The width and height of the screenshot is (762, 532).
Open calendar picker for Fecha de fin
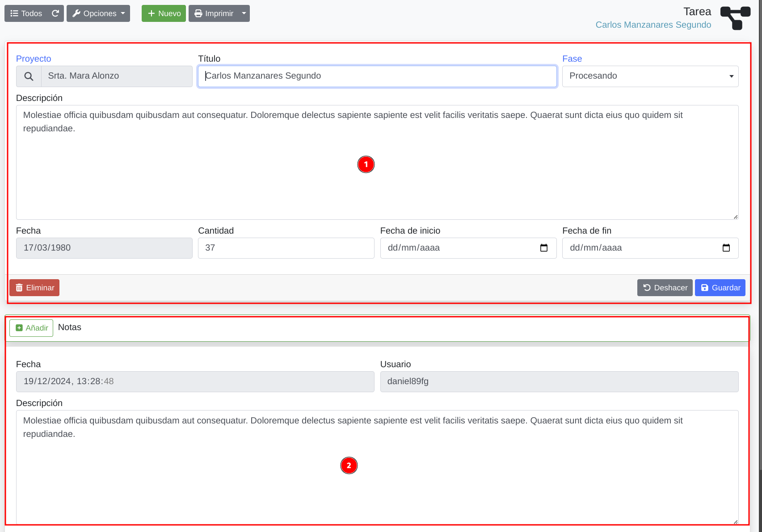726,248
